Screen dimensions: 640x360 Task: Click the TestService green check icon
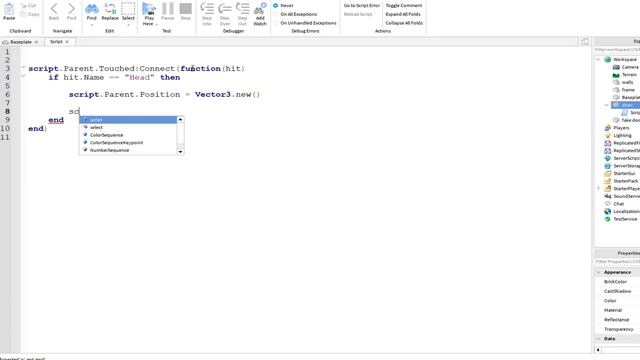[x=607, y=219]
